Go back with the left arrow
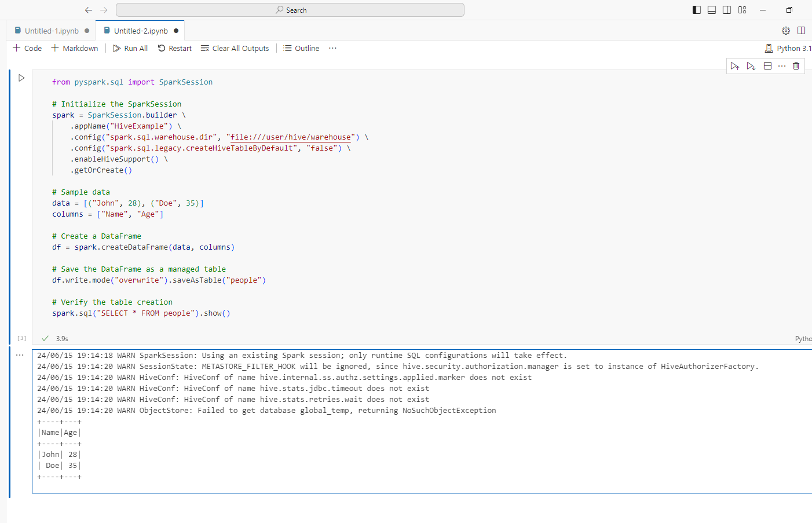 88,10
